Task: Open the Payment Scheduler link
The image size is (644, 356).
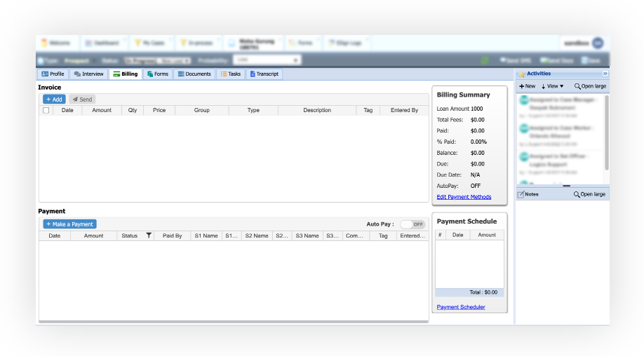Action: click(x=461, y=307)
